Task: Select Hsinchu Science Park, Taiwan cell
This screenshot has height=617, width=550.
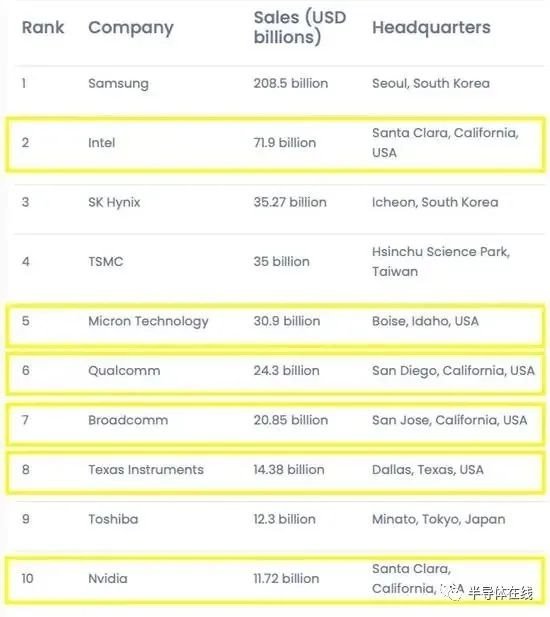Action: point(441,261)
